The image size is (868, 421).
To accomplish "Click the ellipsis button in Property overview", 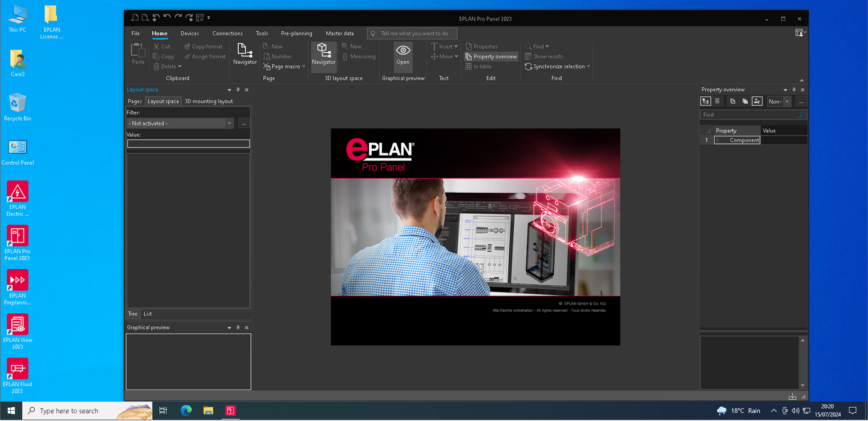I will coord(801,101).
